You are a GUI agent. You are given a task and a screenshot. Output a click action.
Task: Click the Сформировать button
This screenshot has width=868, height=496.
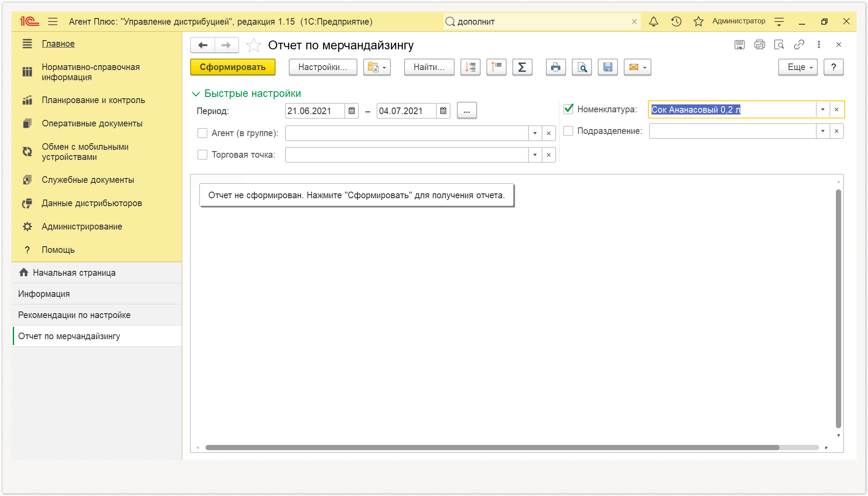click(x=233, y=67)
